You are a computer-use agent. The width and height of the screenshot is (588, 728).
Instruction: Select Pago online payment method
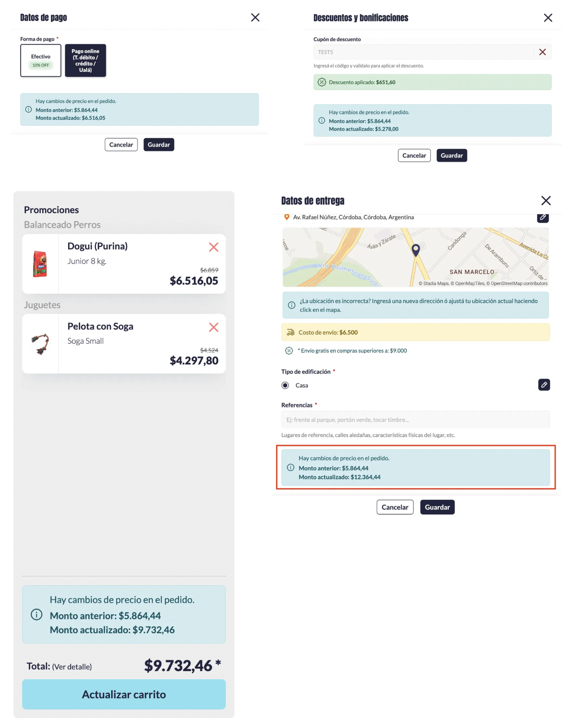click(x=85, y=60)
